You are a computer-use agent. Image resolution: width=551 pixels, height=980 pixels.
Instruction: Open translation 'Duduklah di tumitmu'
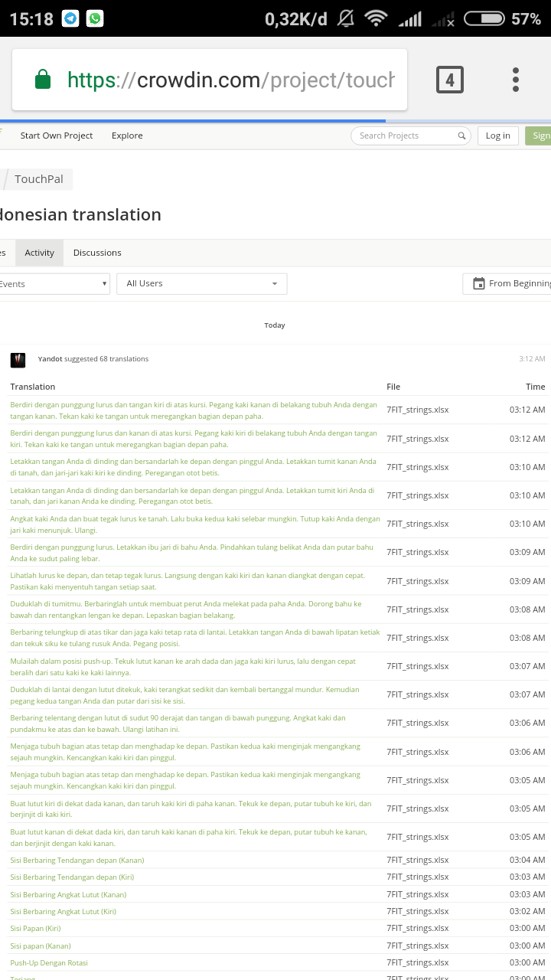pos(186,609)
